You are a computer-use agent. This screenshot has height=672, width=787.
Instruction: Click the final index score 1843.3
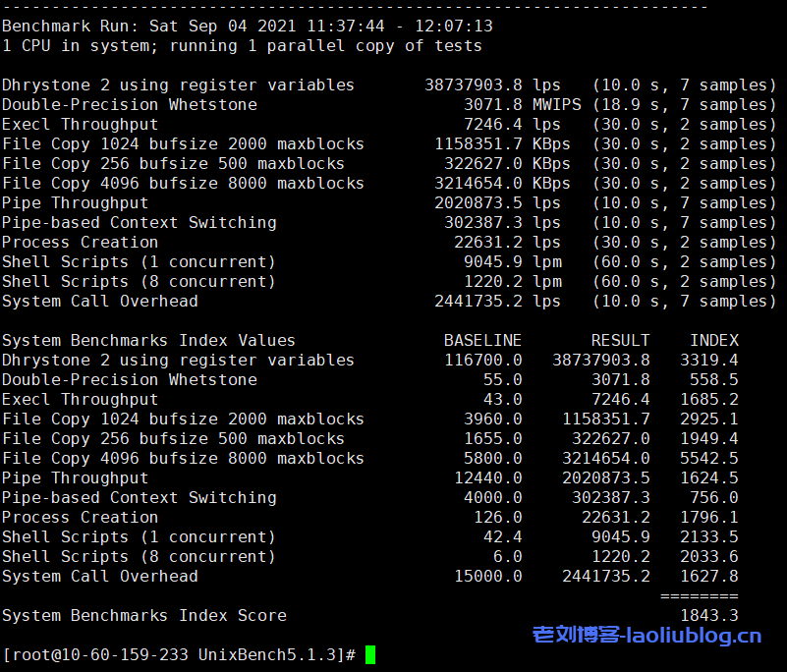coord(708,615)
